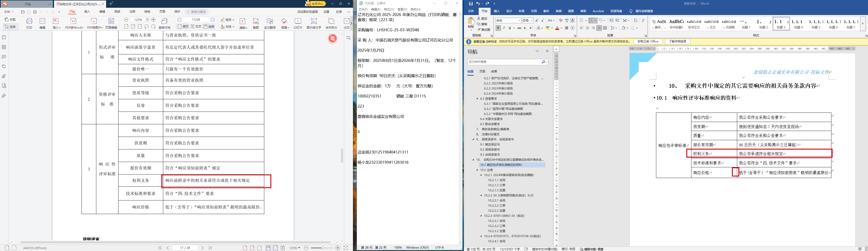The height and width of the screenshot is (251, 868).
Task: Select the 截图 screenshot tool
Action: click(x=256, y=23)
